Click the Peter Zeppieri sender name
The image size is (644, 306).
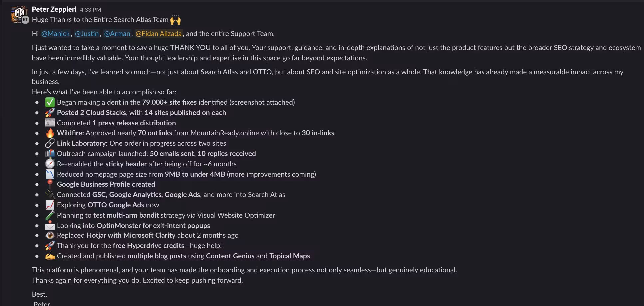pos(54,9)
